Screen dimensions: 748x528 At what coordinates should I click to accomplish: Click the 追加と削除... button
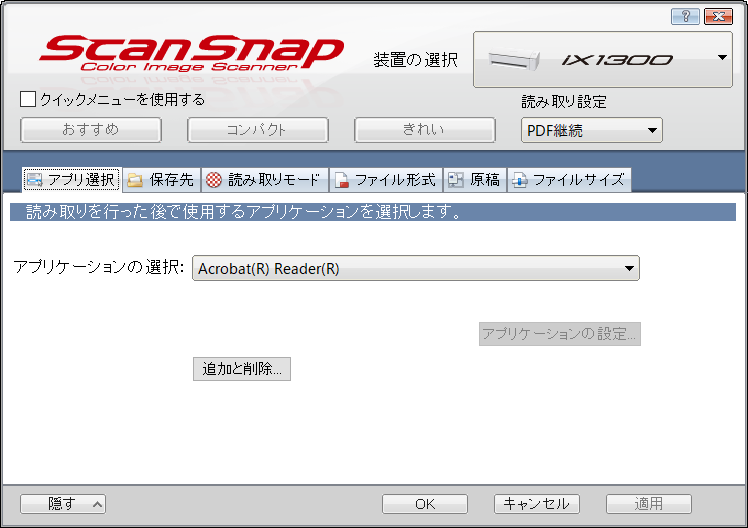242,369
